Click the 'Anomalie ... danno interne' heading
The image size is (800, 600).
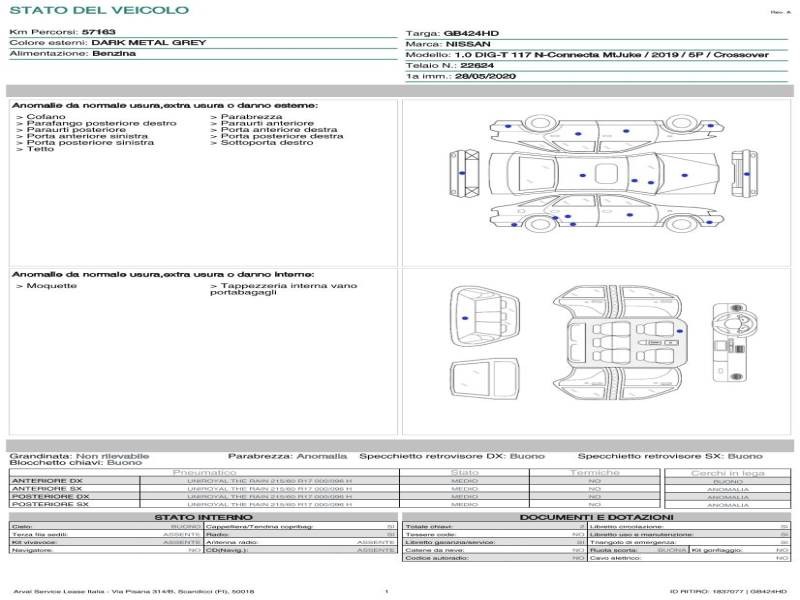click(x=163, y=274)
